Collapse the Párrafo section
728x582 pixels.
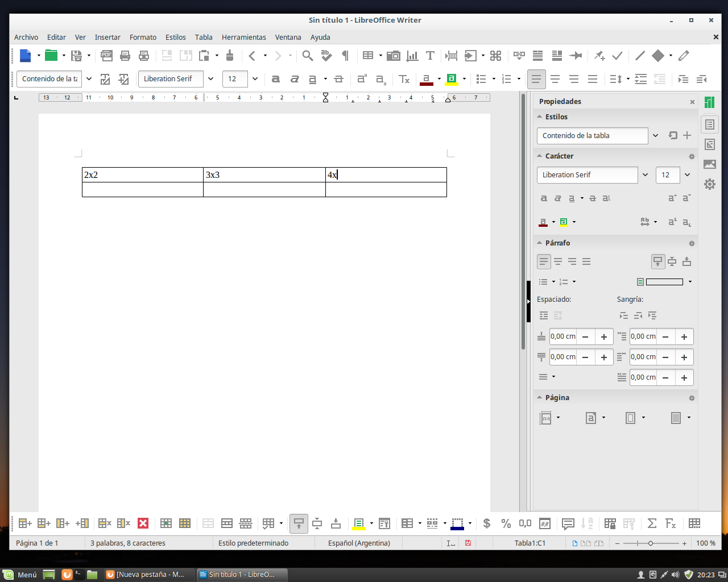click(540, 243)
